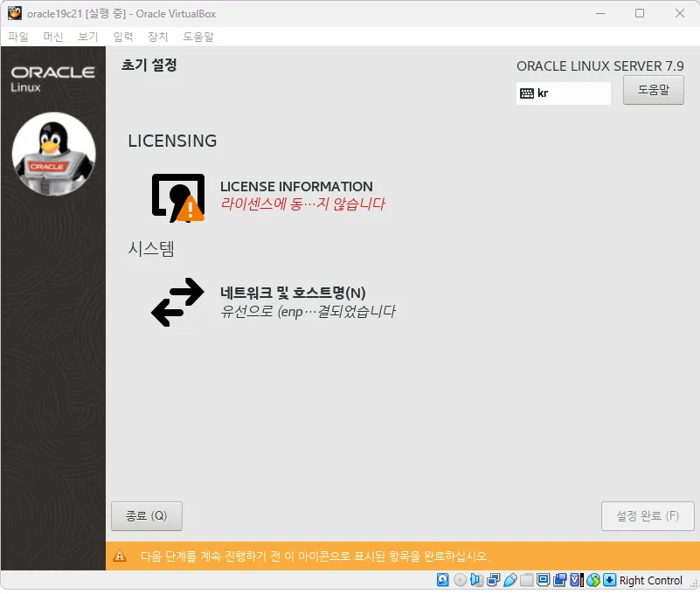The width and height of the screenshot is (700, 594).
Task: Open the 파일 menu
Action: point(18,37)
